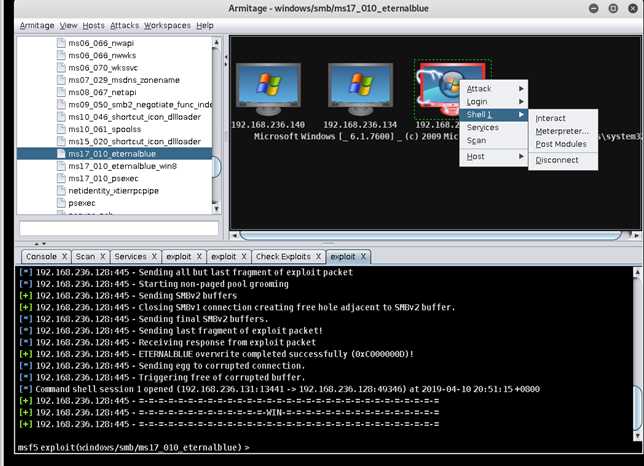The height and width of the screenshot is (466, 644).
Task: Click the Command shell session 1 opened line
Action: pos(280,389)
